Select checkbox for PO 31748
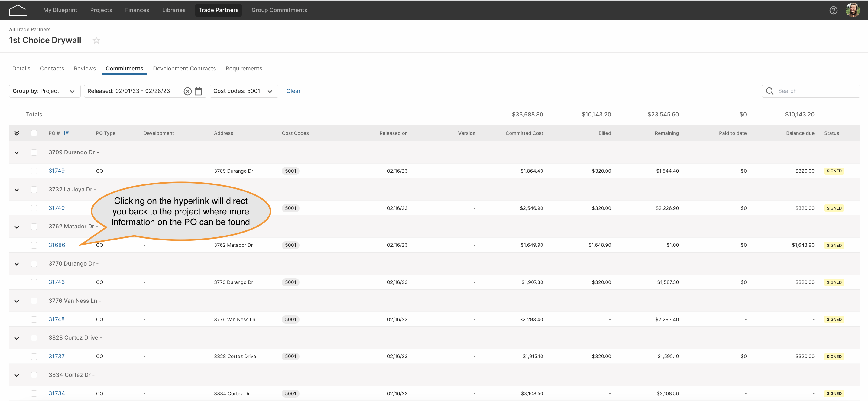The image size is (868, 401). pyautogui.click(x=34, y=319)
